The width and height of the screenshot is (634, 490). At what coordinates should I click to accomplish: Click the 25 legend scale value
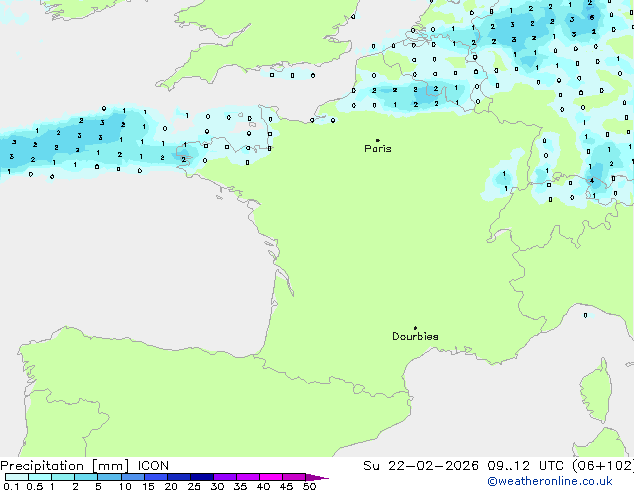coord(194,486)
